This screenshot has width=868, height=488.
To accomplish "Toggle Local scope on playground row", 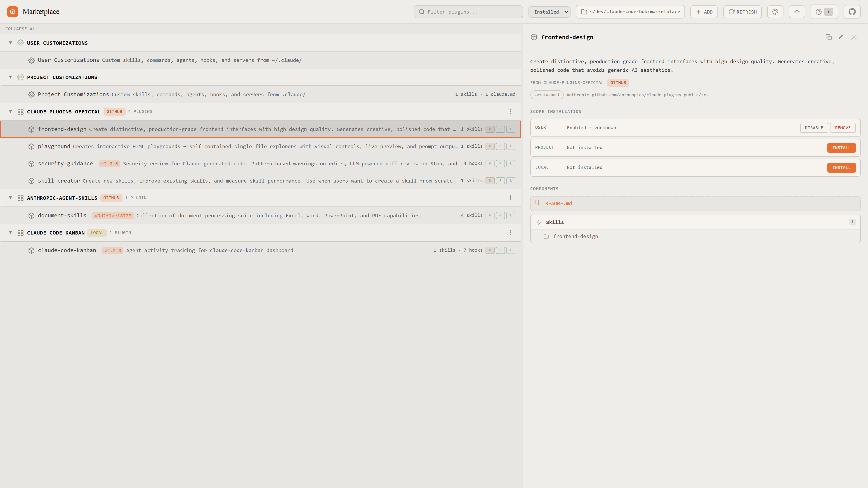I will coord(511,146).
